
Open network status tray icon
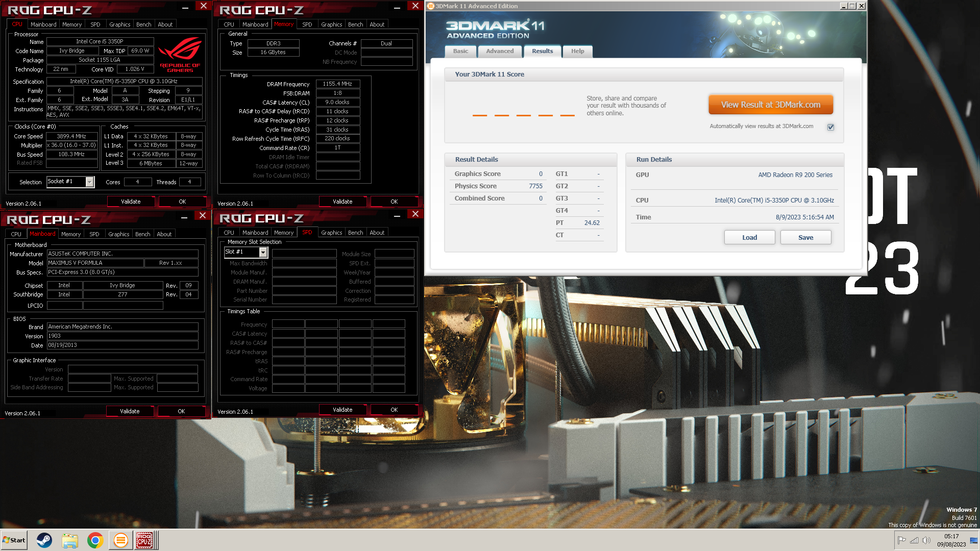[914, 540]
